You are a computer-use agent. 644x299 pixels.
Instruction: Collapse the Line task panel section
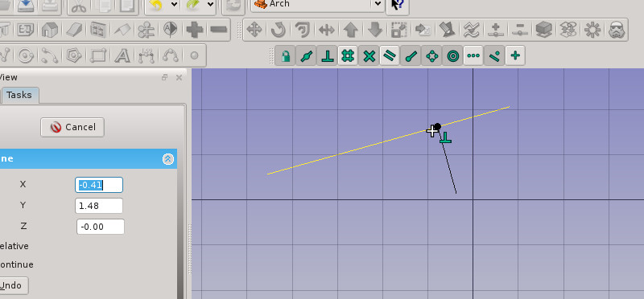tap(168, 158)
